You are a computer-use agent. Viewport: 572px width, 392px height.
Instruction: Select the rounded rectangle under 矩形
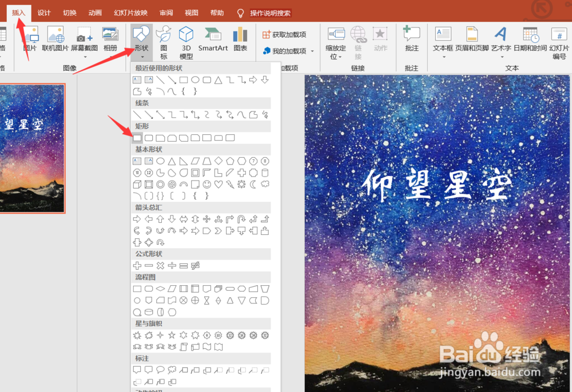[149, 138]
